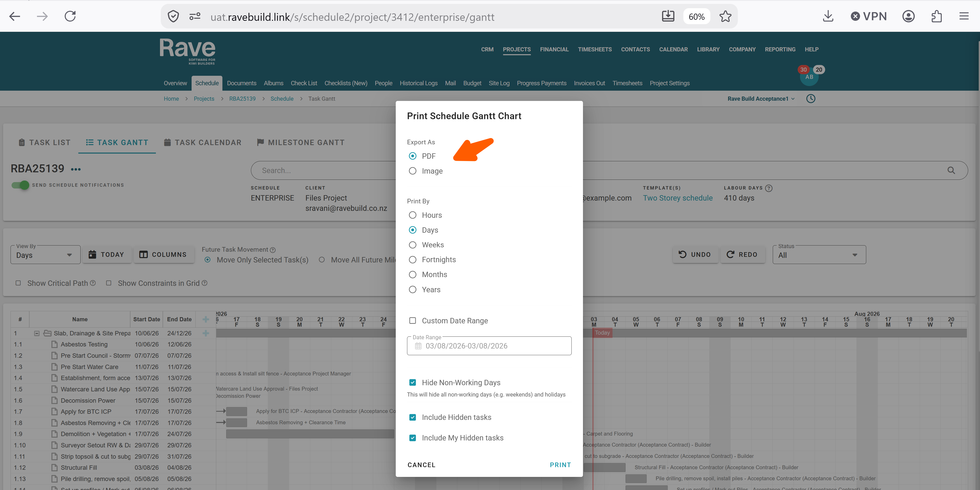The width and height of the screenshot is (980, 490).
Task: Select Image export option
Action: pos(412,171)
